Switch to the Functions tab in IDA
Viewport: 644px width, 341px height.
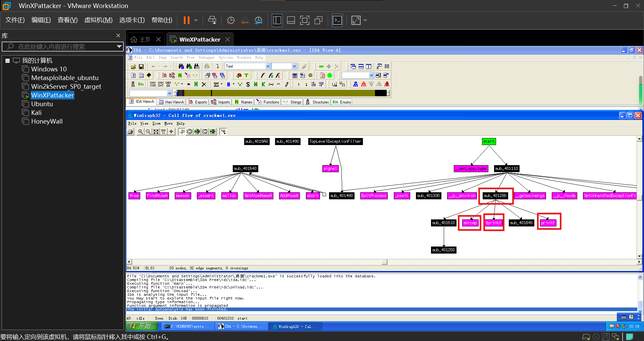point(268,102)
